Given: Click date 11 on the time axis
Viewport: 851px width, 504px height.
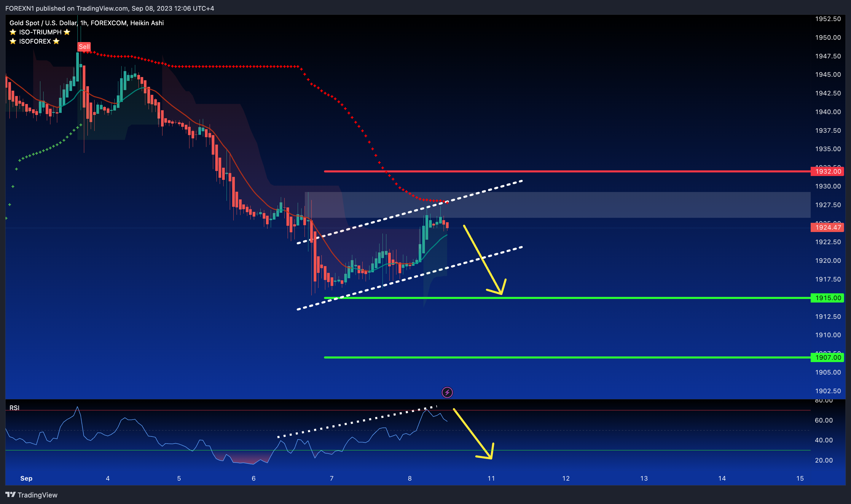Looking at the screenshot, I should tap(491, 479).
